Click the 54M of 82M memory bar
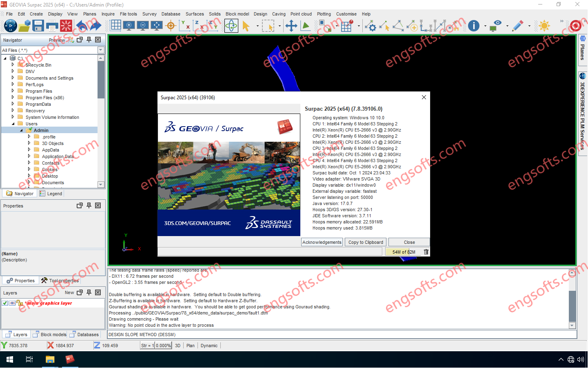 [404, 252]
